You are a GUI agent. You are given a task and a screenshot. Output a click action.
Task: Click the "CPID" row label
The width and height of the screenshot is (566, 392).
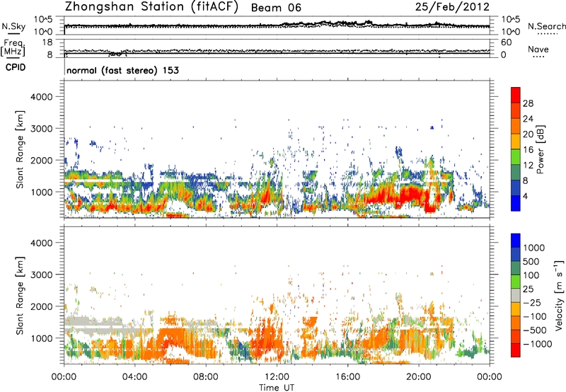pos(16,67)
